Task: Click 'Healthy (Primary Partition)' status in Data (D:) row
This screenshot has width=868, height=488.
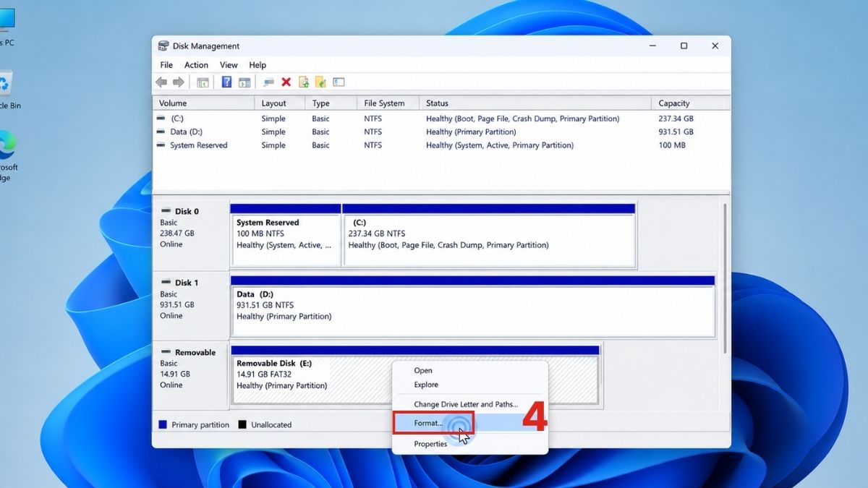Action: click(x=471, y=132)
